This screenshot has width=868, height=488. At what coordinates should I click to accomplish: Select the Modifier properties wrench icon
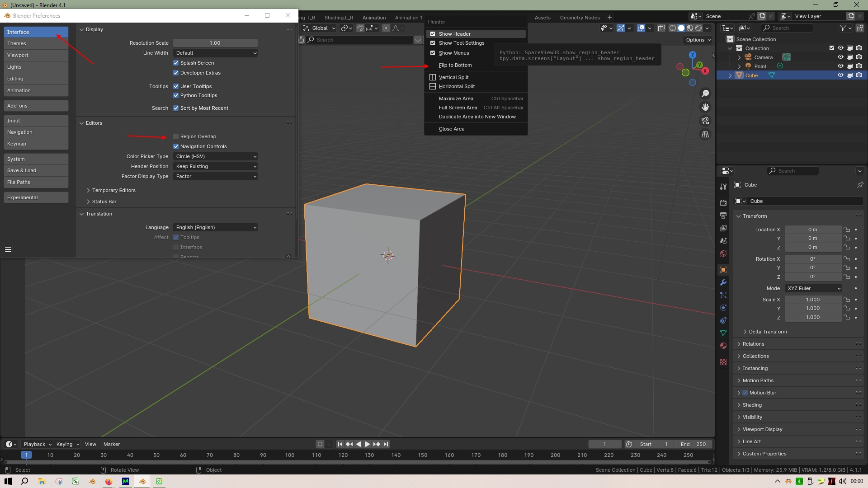(724, 282)
